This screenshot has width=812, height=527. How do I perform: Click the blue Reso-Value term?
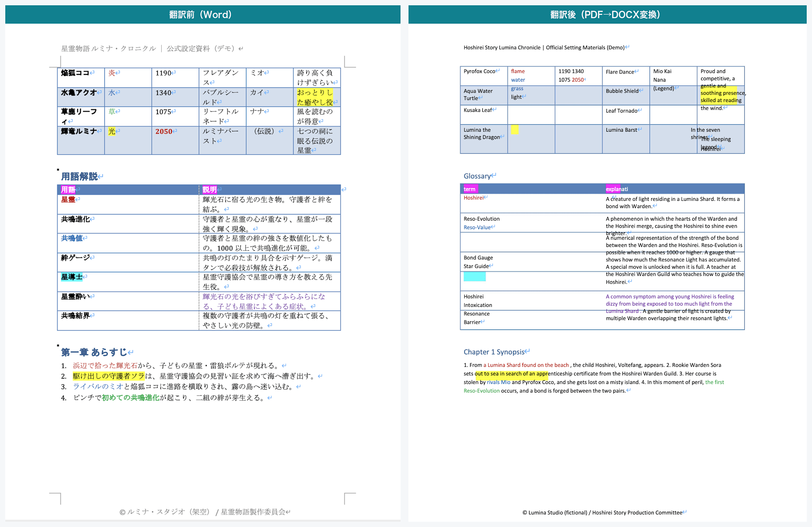(477, 227)
